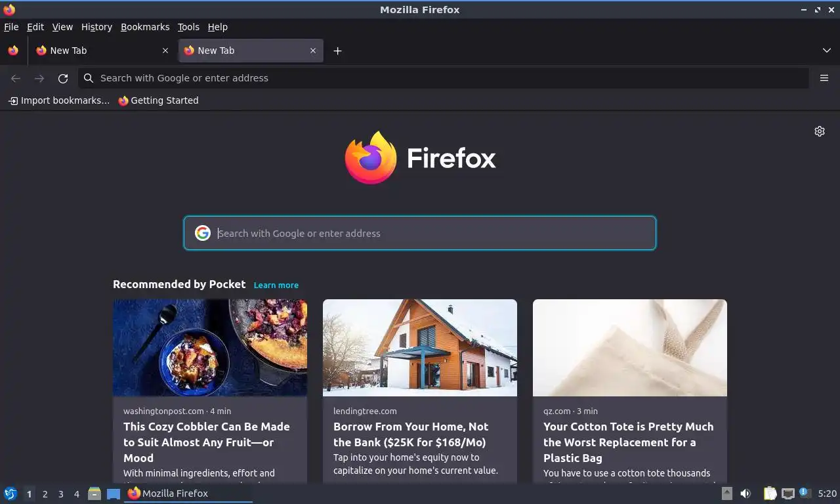
Task: Focus the page Google search box
Action: [x=420, y=233]
